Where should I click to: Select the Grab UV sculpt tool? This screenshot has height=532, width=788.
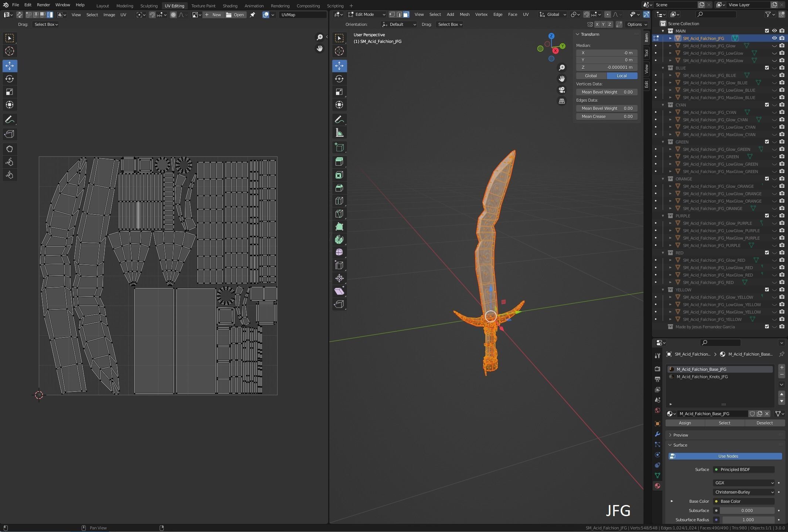tap(10, 149)
